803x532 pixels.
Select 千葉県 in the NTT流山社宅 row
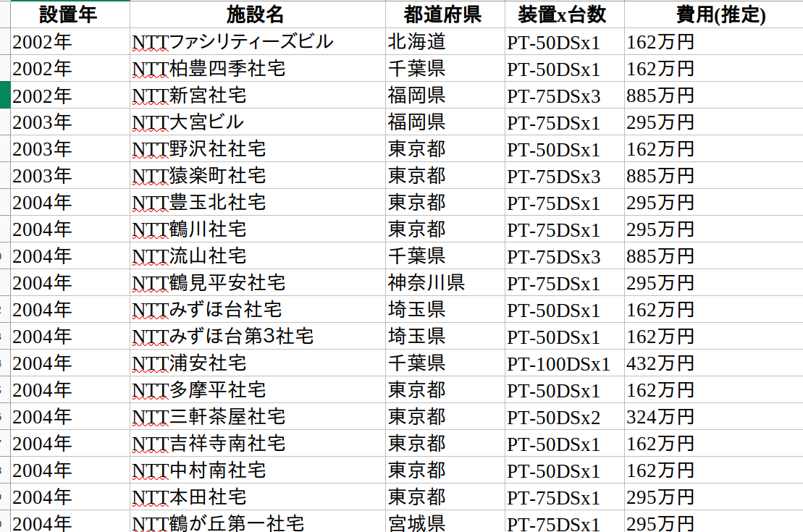(x=445, y=256)
